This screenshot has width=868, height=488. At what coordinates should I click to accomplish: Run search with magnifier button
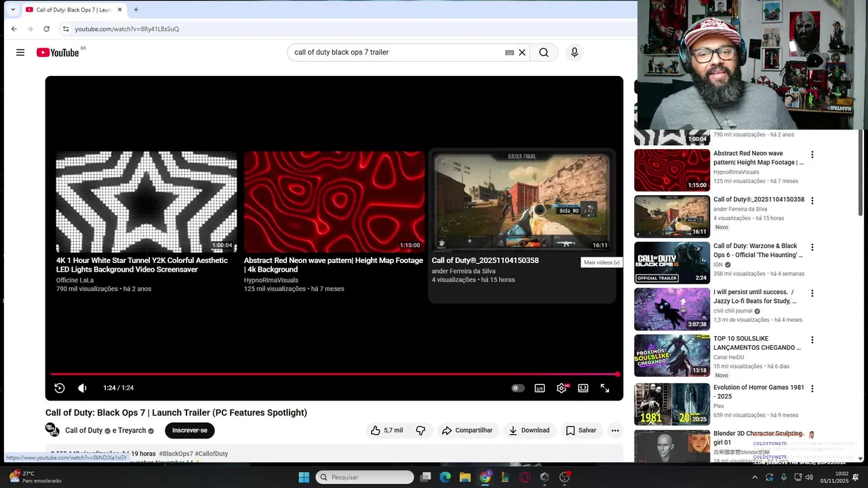click(x=544, y=52)
